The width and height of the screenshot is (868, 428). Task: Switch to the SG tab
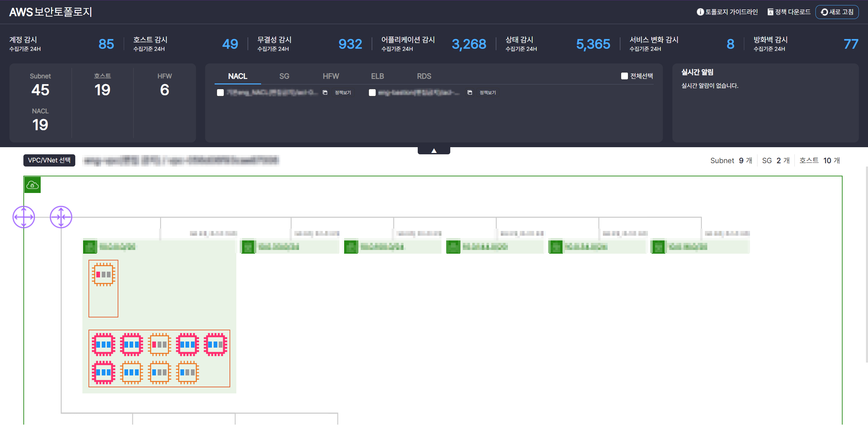coord(284,76)
